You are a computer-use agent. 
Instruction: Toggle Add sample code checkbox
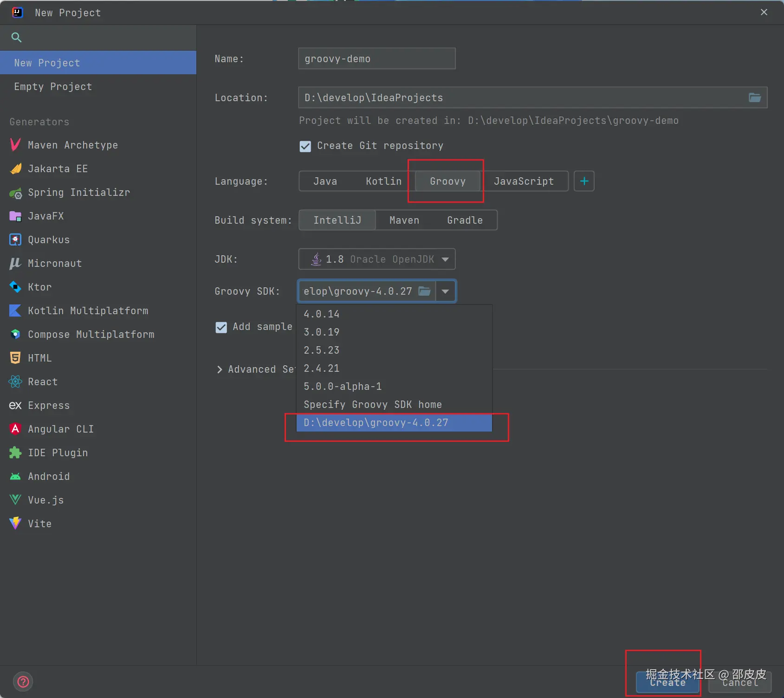[221, 327]
